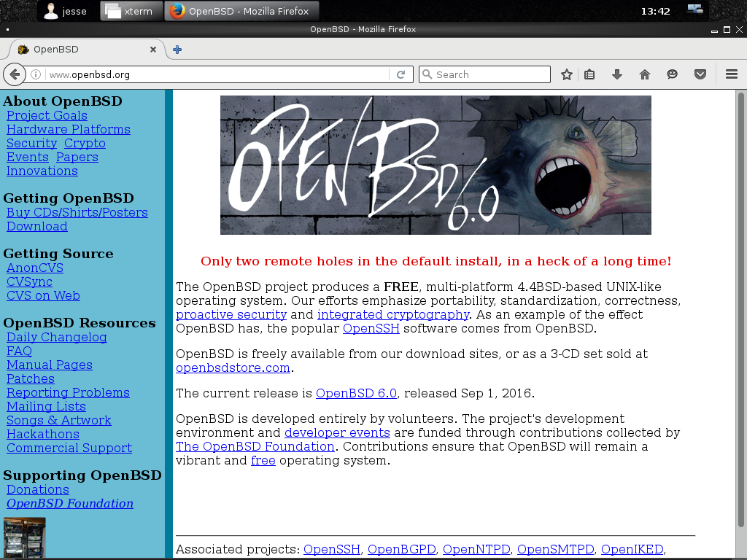Viewport: 747px width, 560px height.
Task: Open the Innovations link
Action: point(42,171)
